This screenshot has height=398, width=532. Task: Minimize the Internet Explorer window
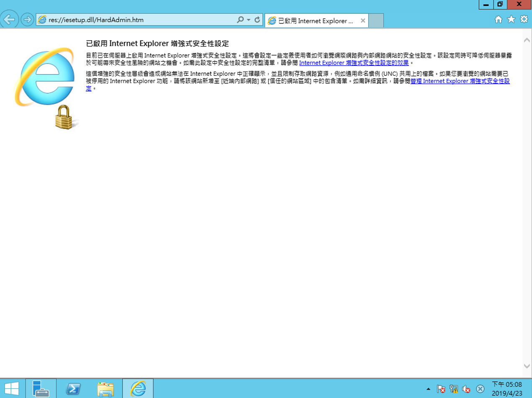[x=486, y=5]
